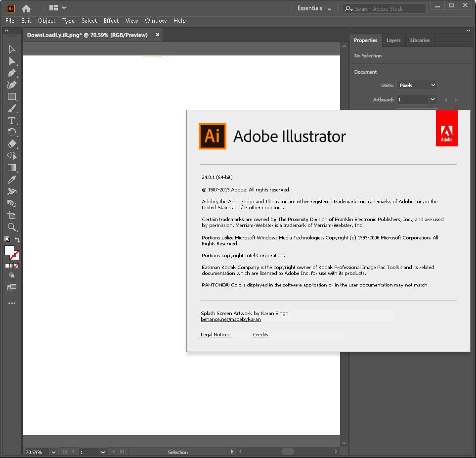The image size is (476, 458).
Task: Select the Direct Selection tool
Action: coord(12,61)
